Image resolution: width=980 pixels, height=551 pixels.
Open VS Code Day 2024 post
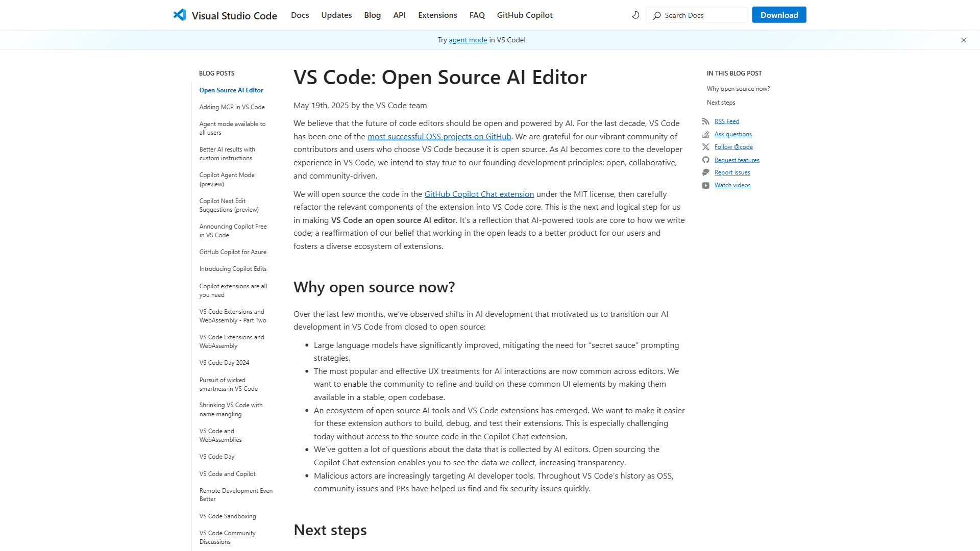pos(224,363)
